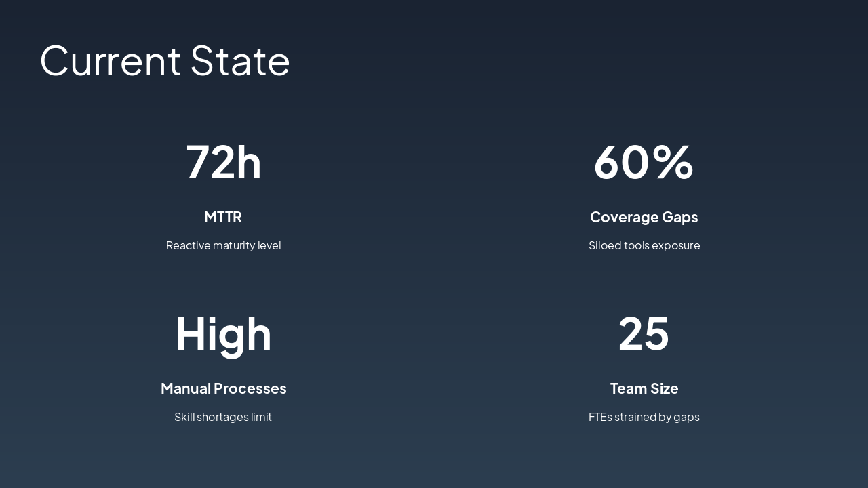The height and width of the screenshot is (488, 868).
Task: Click the word 'Skill' in the caption
Action: [184, 417]
